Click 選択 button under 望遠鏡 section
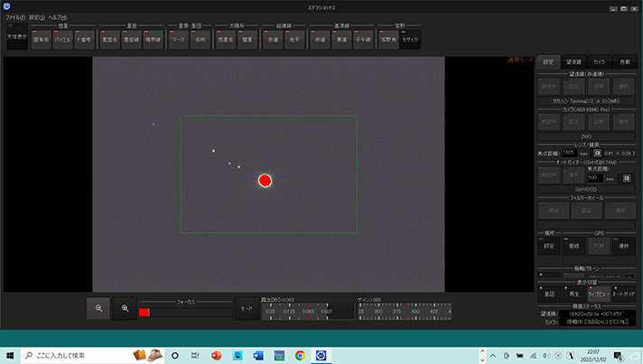This screenshot has height=364, width=643. 624,86
